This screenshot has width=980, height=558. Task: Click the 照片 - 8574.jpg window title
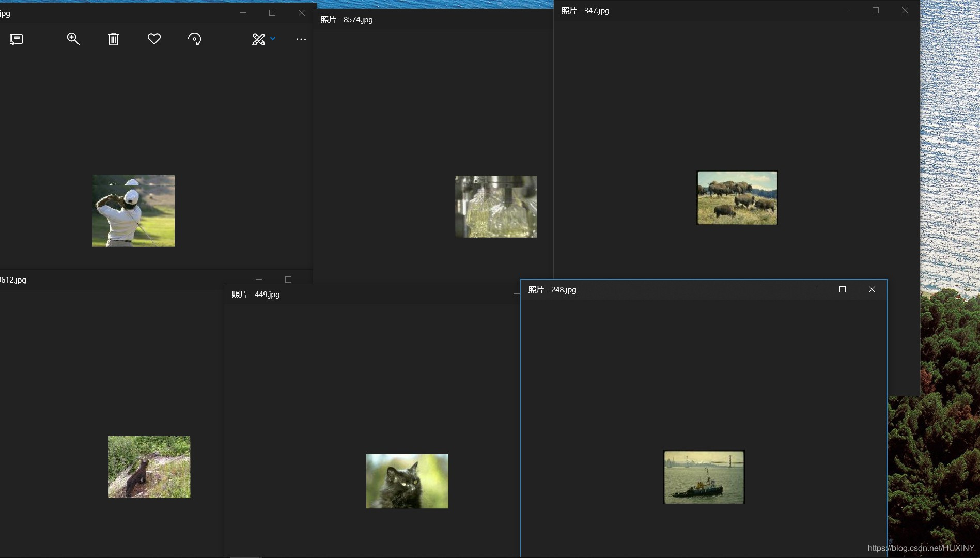pyautogui.click(x=347, y=20)
